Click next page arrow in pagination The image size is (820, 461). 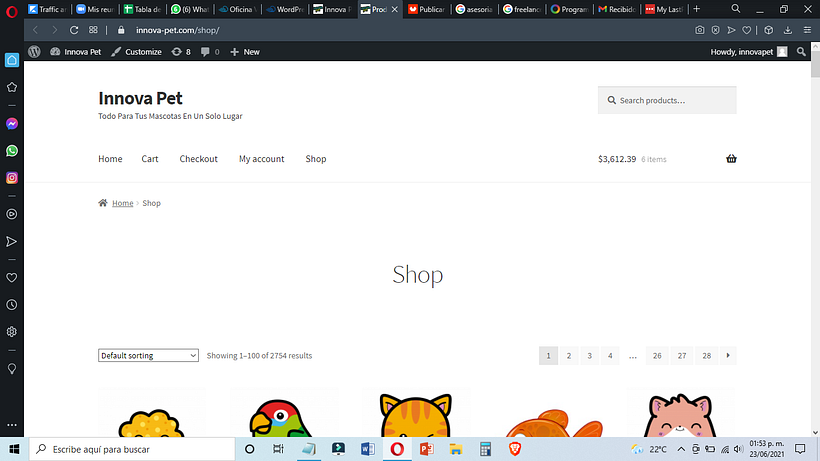728,356
